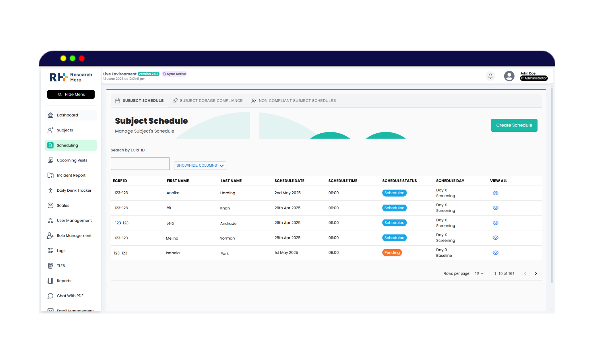Open the John Doe user avatar

509,76
